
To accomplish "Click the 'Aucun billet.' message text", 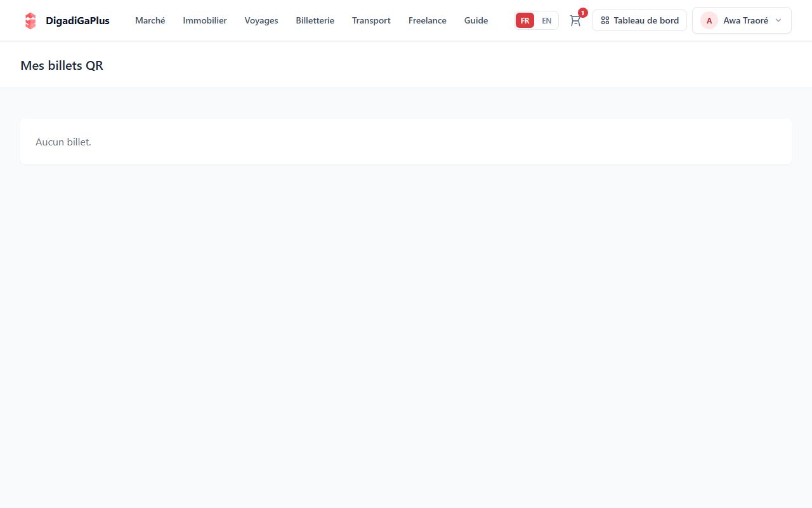I will pos(63,142).
